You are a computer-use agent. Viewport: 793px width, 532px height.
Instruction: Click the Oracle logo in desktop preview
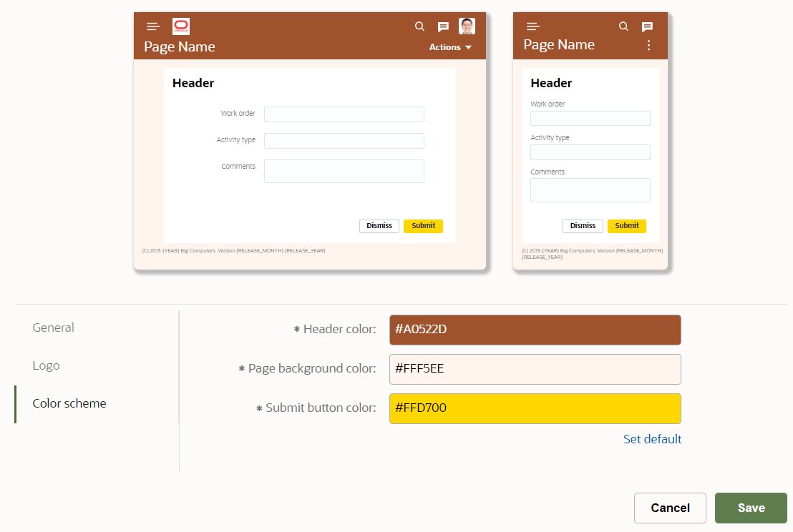[181, 26]
